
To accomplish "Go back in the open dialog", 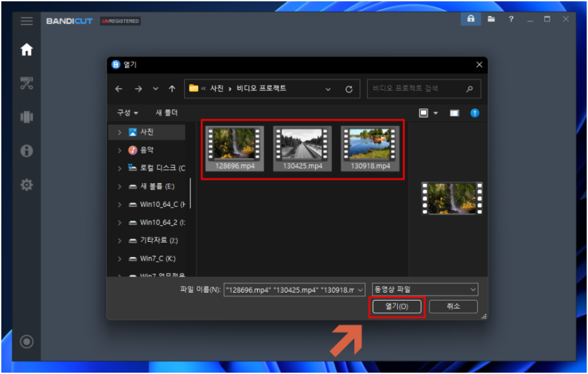I will point(119,89).
